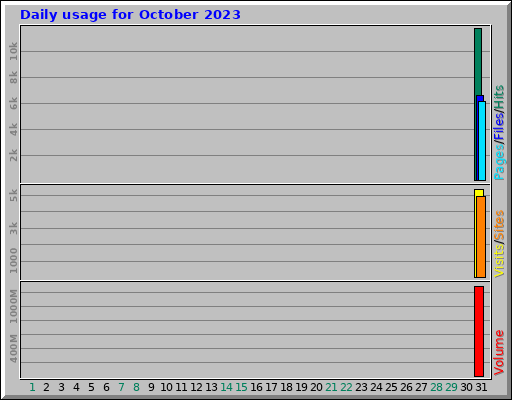Click the 10k y-axis label
This screenshot has height=400, width=512.
pos(13,51)
